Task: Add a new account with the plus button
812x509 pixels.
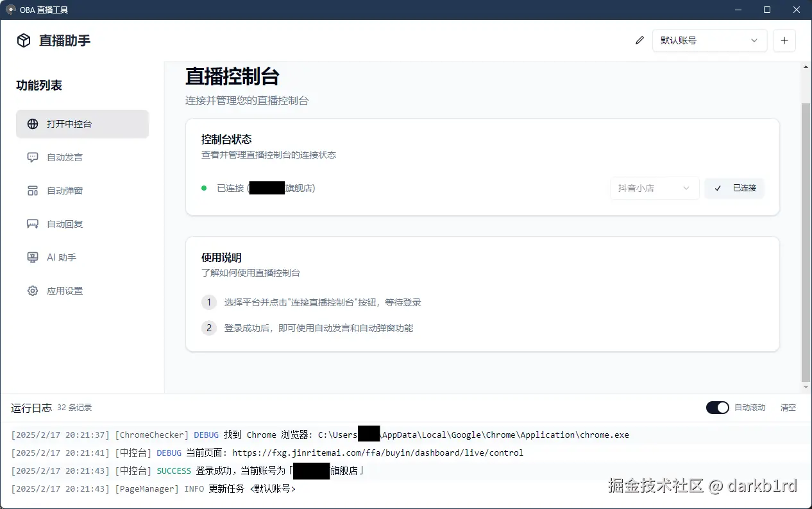Action: click(784, 40)
